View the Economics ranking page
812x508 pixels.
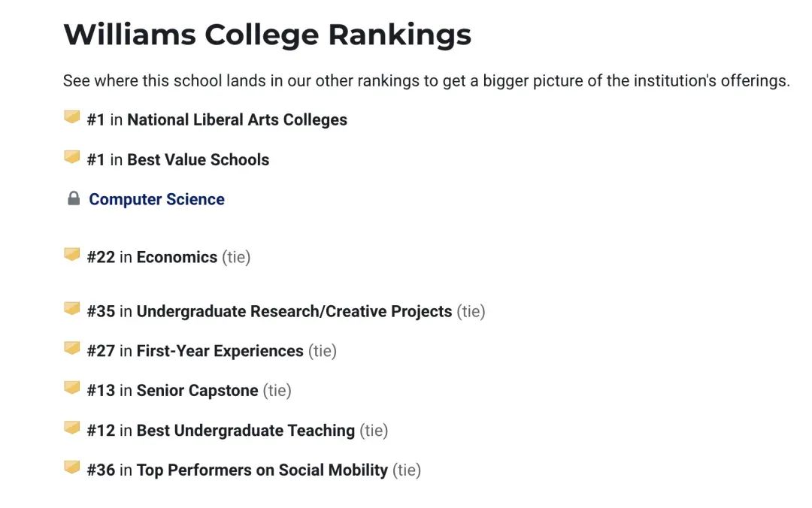[177, 257]
